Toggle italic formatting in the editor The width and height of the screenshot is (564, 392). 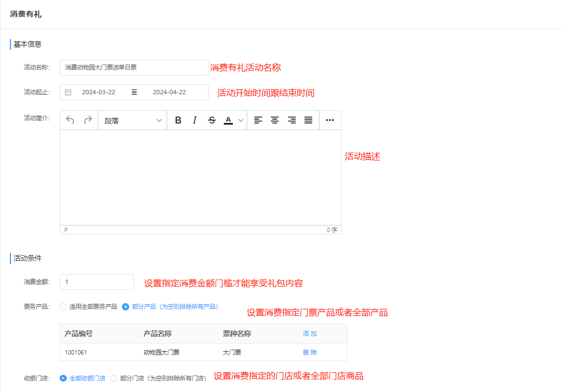tap(194, 120)
